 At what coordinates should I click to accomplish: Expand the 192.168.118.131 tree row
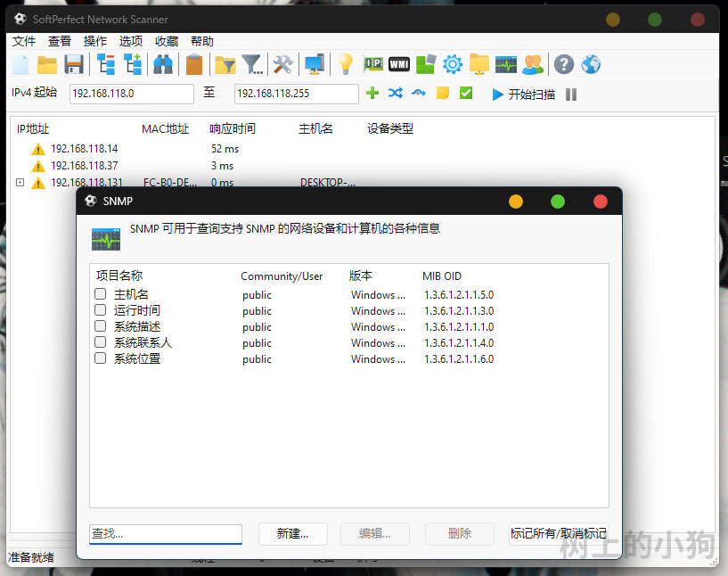pyautogui.click(x=20, y=183)
